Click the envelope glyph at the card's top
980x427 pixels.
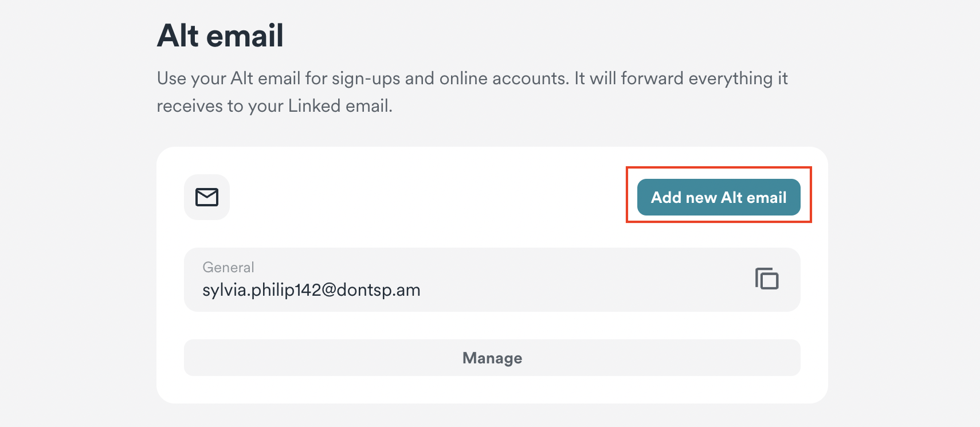207,197
